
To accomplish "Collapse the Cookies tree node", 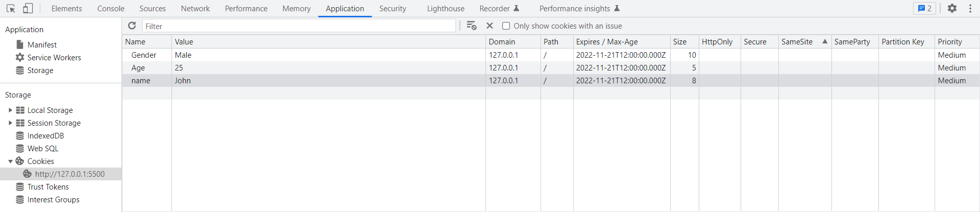I will [x=10, y=161].
